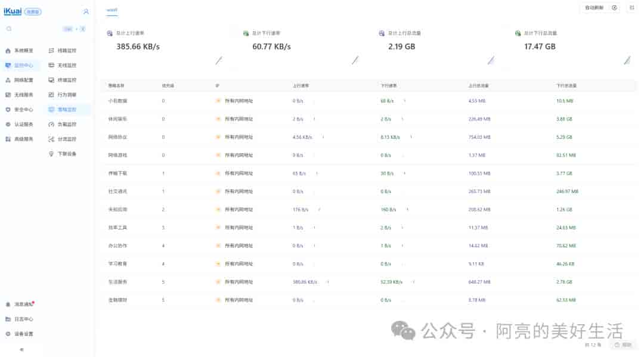Click the IP column header

pyautogui.click(x=217, y=86)
